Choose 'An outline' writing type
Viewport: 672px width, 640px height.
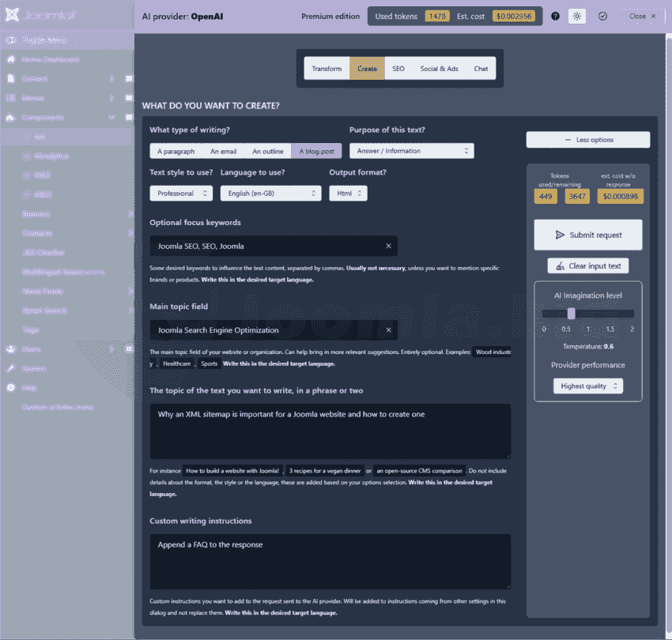pyautogui.click(x=267, y=151)
